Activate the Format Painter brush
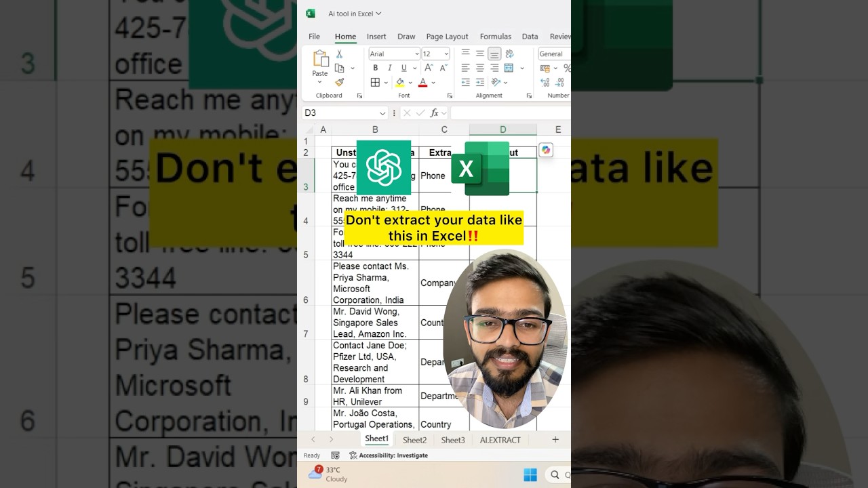868x488 pixels. click(x=339, y=82)
